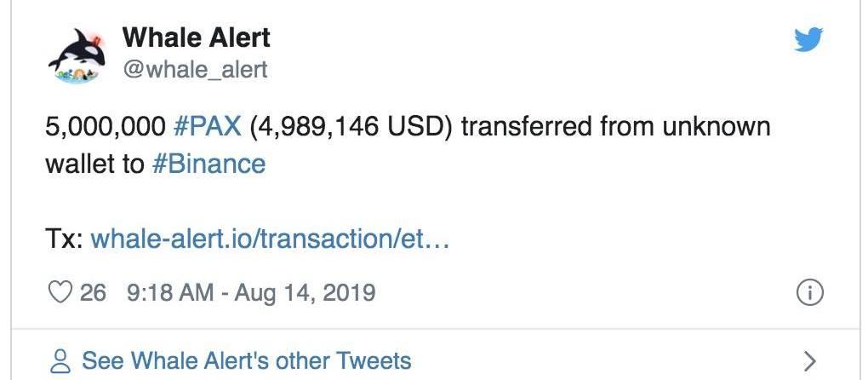Open the #PAX hashtag
The height and width of the screenshot is (380, 868).
coord(207,126)
